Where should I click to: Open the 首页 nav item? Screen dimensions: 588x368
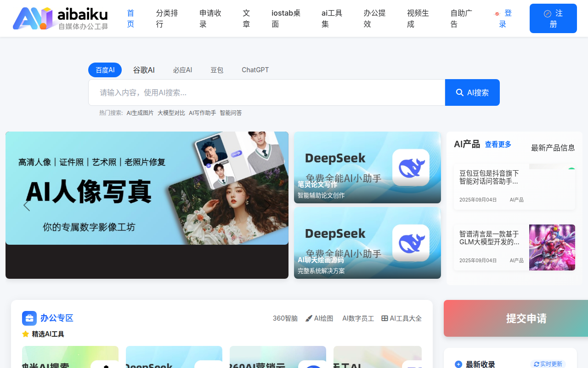(x=130, y=18)
